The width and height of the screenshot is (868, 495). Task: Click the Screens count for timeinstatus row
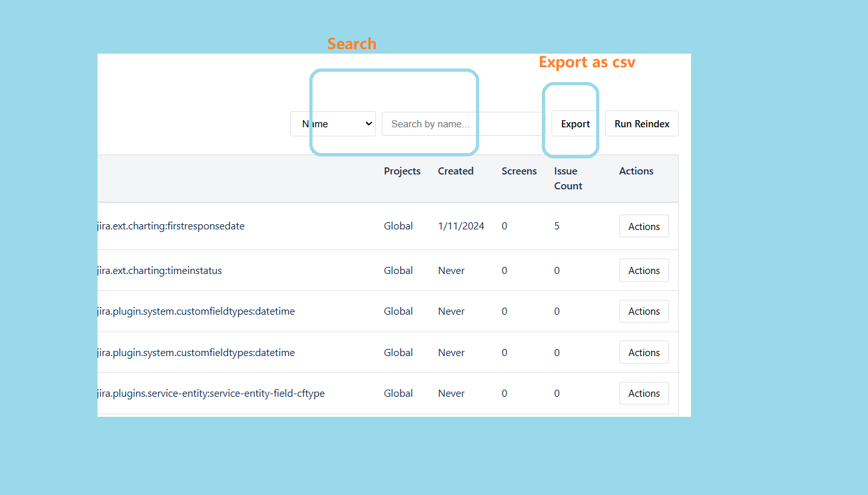pos(504,270)
